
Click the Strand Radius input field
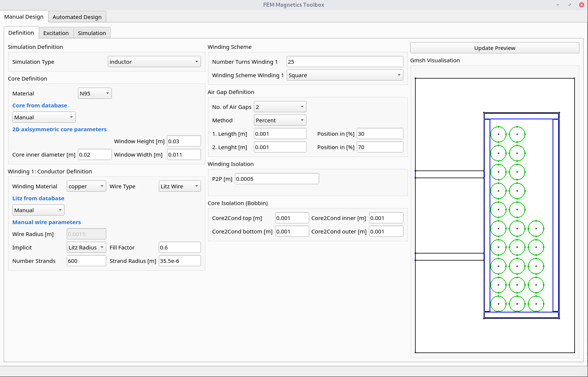coord(180,261)
